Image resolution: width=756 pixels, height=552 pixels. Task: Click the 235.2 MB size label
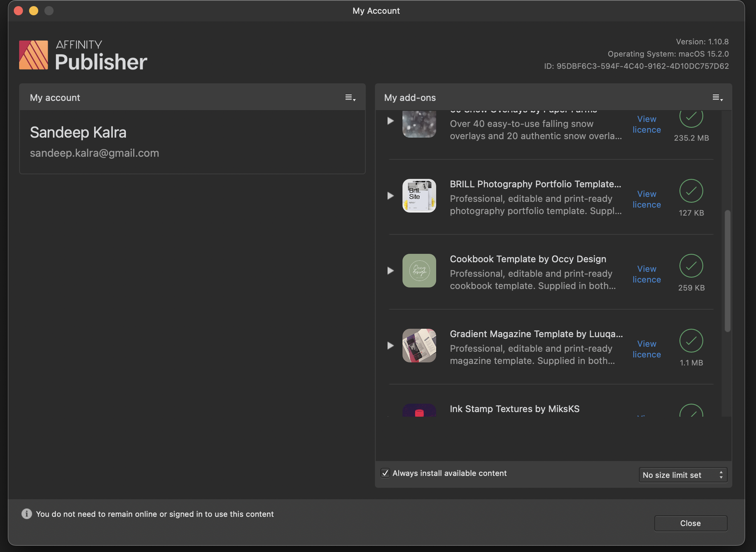691,138
